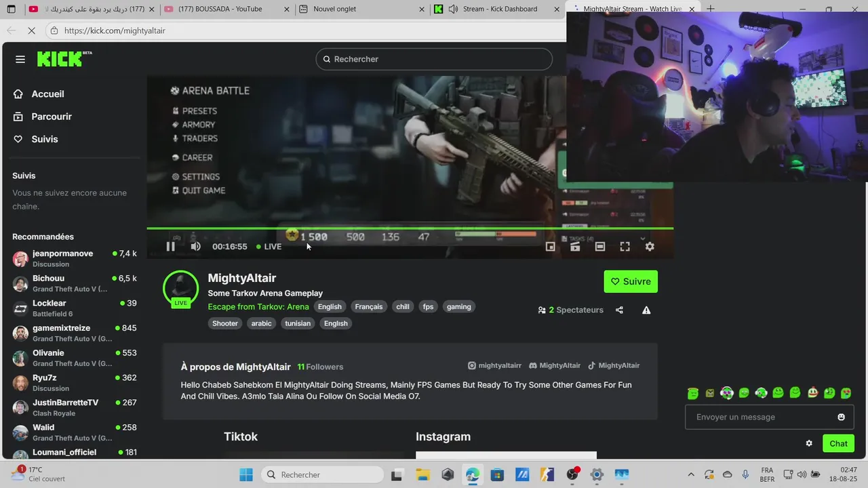Open the MightyAltair TikTok link

614,365
